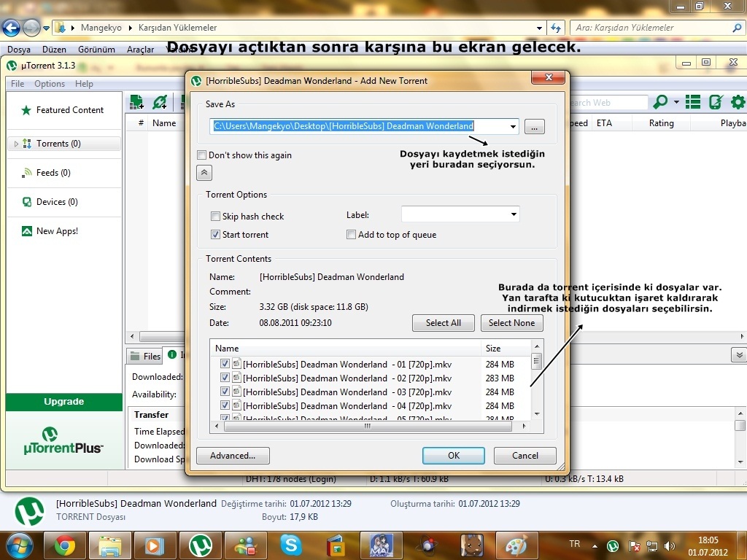Viewport: 747px width, 560px height.
Task: Uncheck the Deadman Wonderland - 03 file checkbox
Action: pyautogui.click(x=225, y=392)
